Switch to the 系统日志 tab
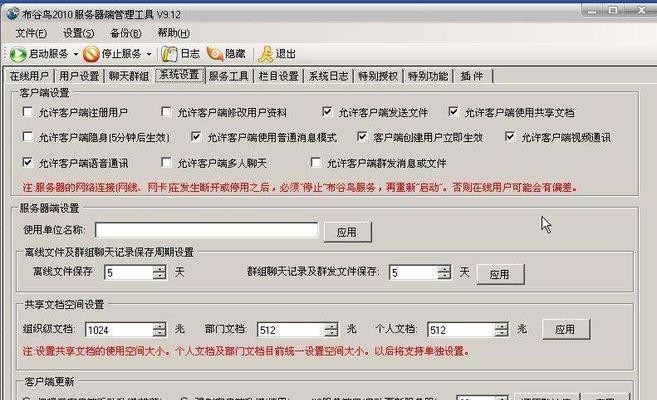The height and width of the screenshot is (400, 657). [328, 76]
